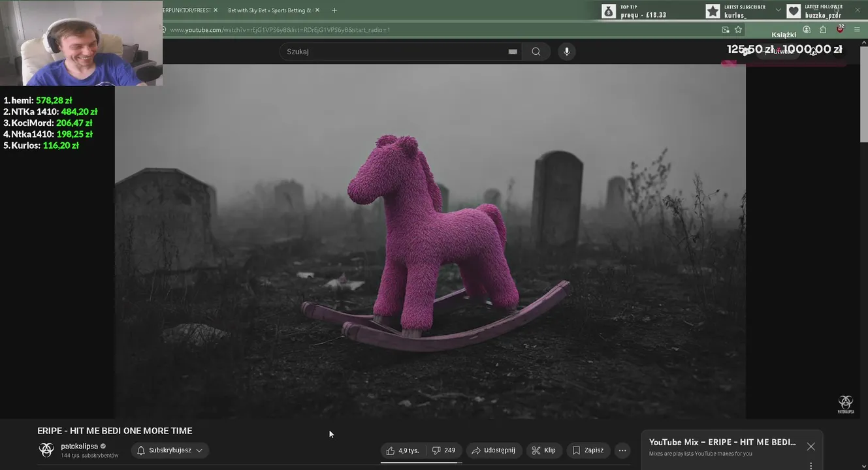Screen dimensions: 868x470
Task: Bookmark this page with the star icon
Action: click(x=738, y=29)
